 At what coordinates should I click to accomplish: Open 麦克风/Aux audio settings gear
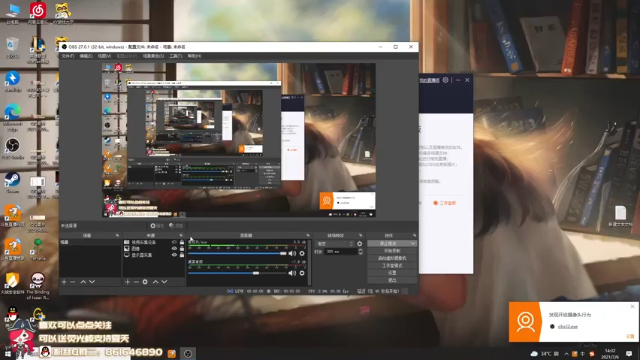coord(302,253)
